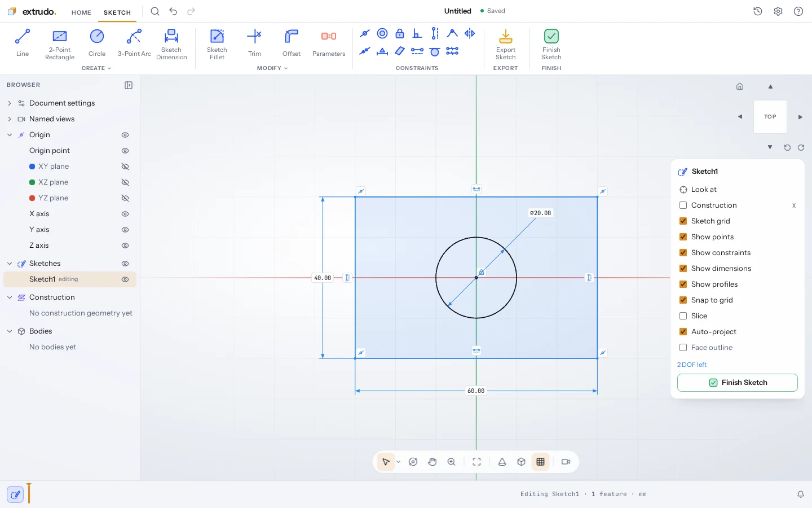
Task: Enable the Construction checkbox
Action: [x=683, y=205]
